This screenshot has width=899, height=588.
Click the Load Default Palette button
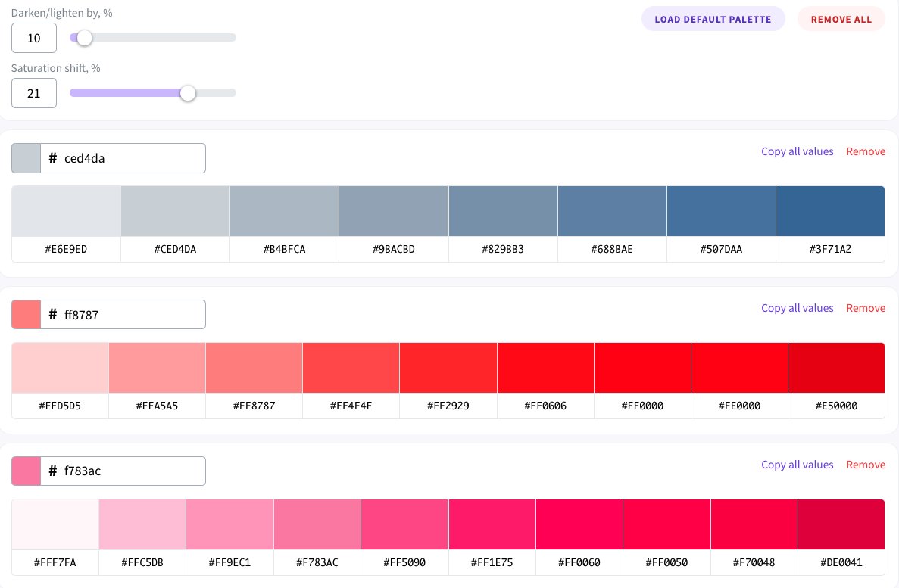pos(713,19)
